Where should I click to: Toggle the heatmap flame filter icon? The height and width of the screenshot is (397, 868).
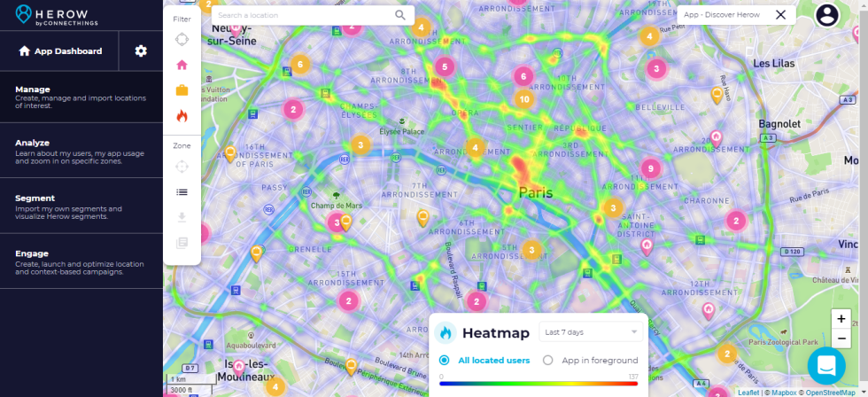pos(182,115)
